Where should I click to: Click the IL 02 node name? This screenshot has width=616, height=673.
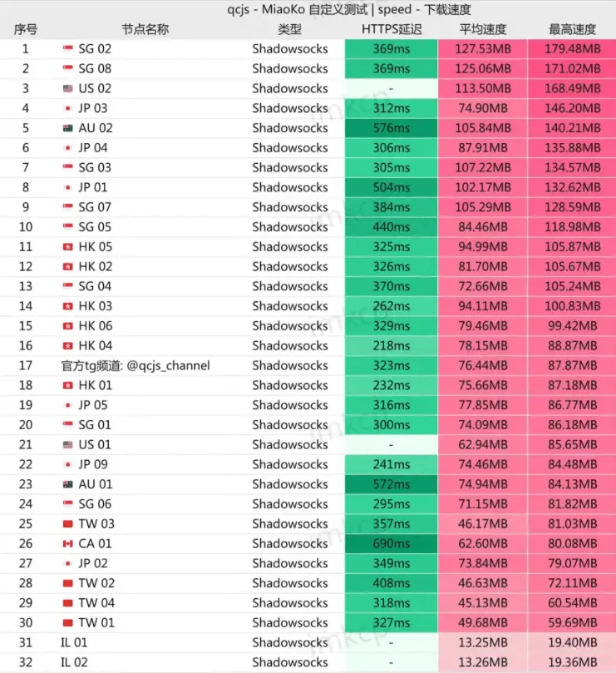pyautogui.click(x=74, y=663)
